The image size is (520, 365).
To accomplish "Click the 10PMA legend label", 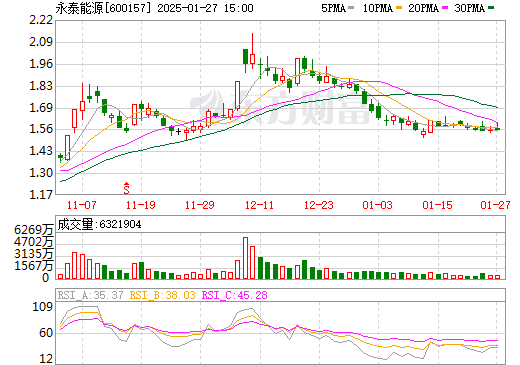I will (378, 8).
